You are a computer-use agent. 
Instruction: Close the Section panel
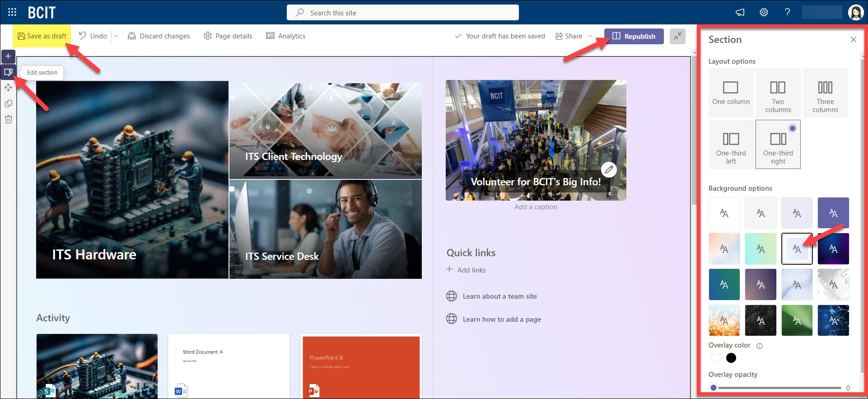[853, 40]
